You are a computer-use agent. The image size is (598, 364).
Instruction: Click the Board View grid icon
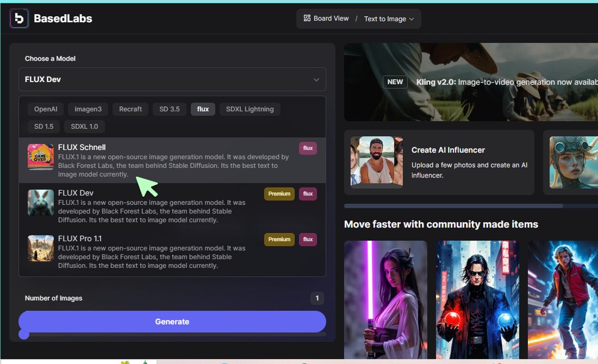point(307,18)
